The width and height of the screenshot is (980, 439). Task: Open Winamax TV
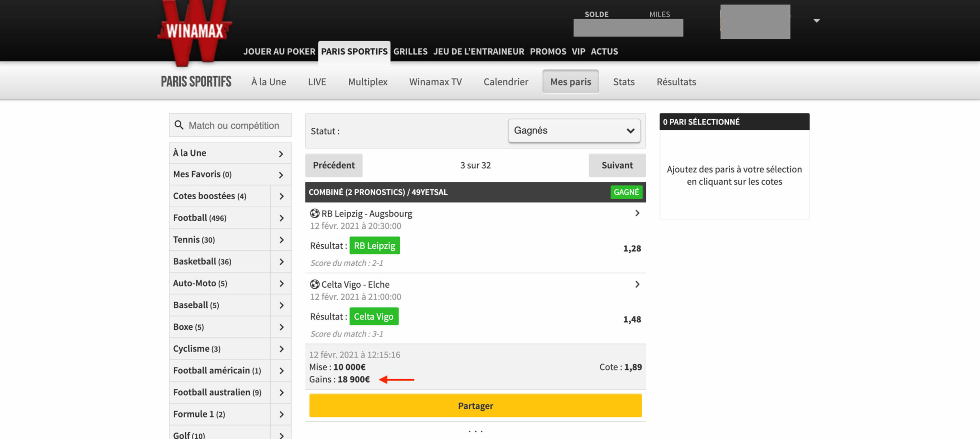point(435,82)
